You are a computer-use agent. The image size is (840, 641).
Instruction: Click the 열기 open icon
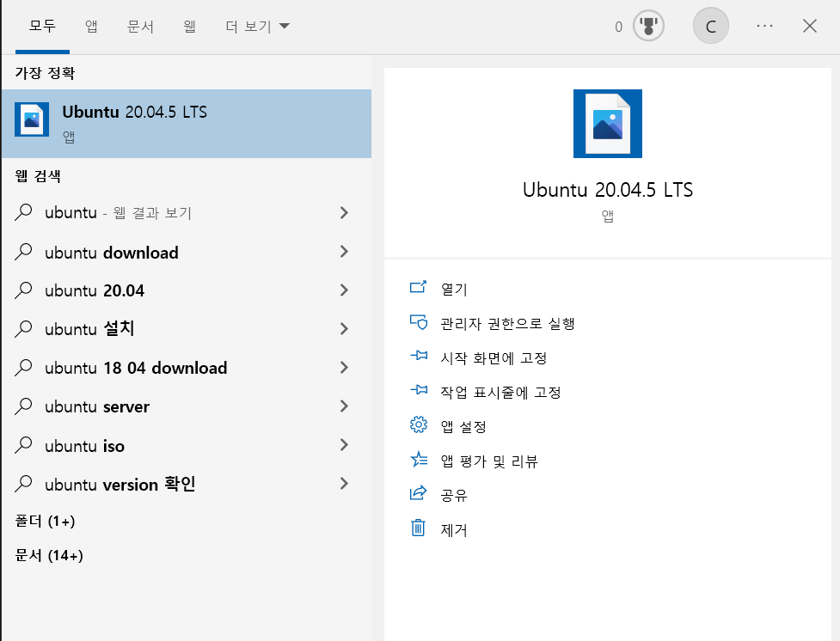(418, 287)
